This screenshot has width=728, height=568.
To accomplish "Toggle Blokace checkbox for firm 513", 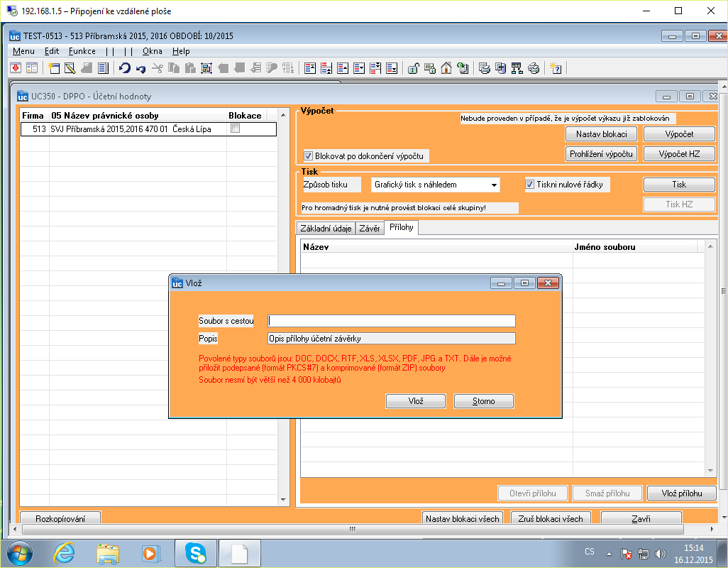I will point(236,129).
